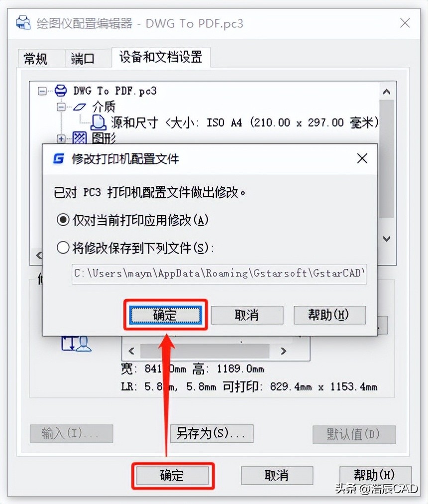Switch to the 常规 tab
428x504 pixels.
coord(35,59)
